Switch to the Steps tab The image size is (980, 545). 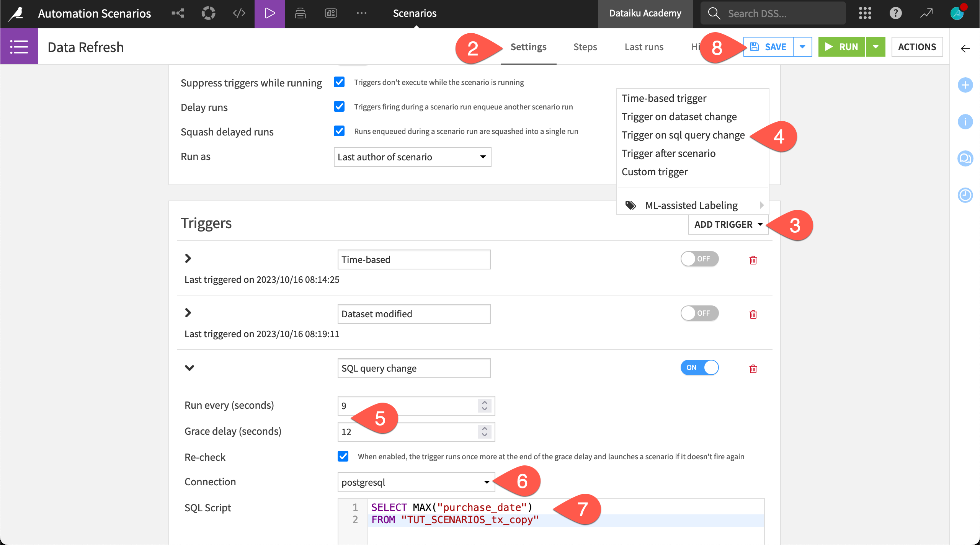pyautogui.click(x=585, y=46)
